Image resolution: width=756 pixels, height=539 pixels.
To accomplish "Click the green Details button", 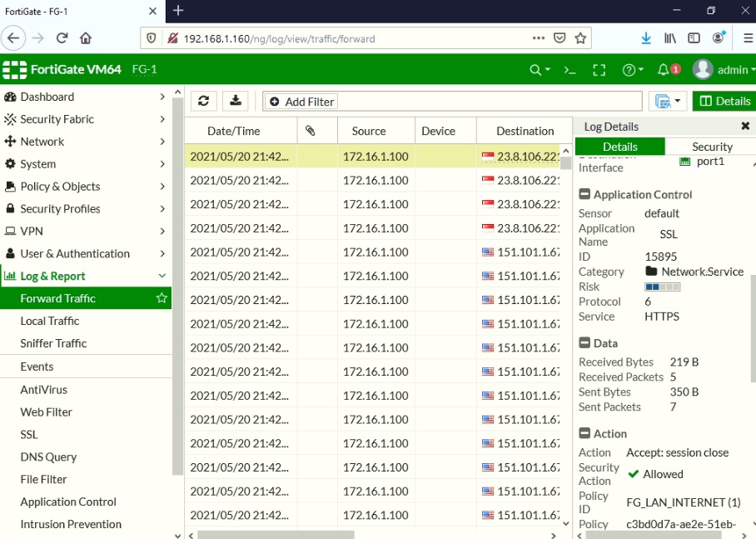I will point(724,100).
